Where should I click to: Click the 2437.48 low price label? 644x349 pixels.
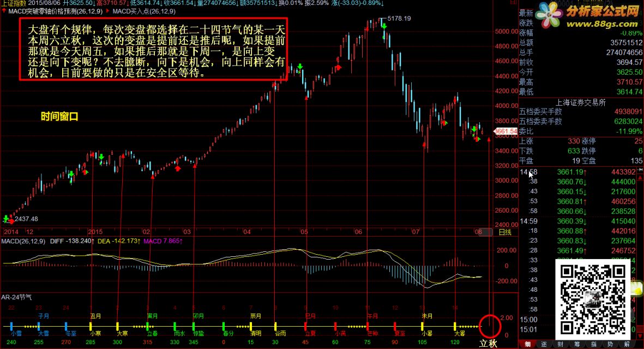[x=26, y=219]
